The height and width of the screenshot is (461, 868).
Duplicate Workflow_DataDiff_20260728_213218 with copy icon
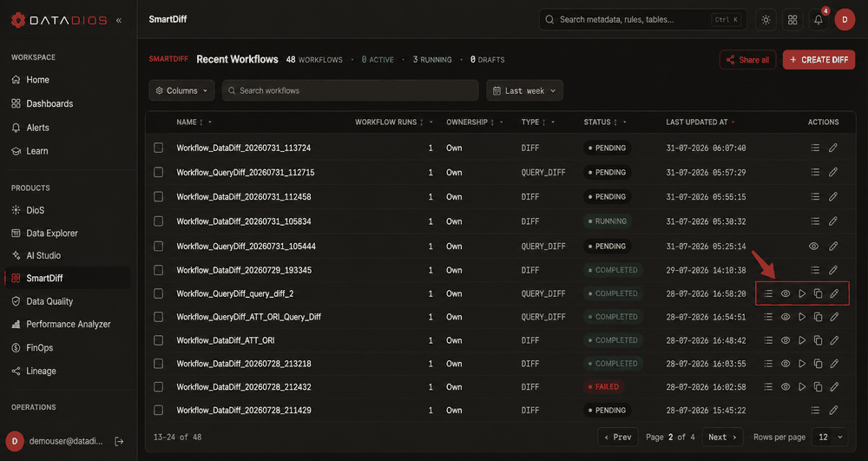point(818,364)
